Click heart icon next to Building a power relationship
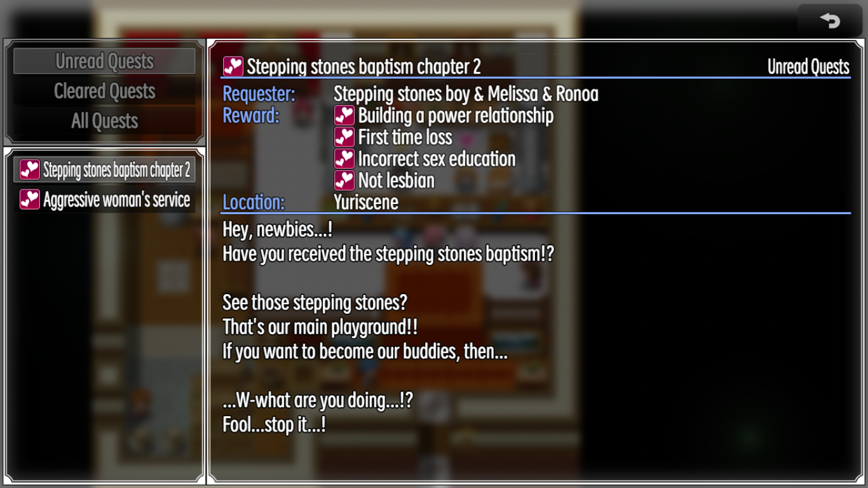The height and width of the screenshot is (488, 868). click(x=344, y=116)
